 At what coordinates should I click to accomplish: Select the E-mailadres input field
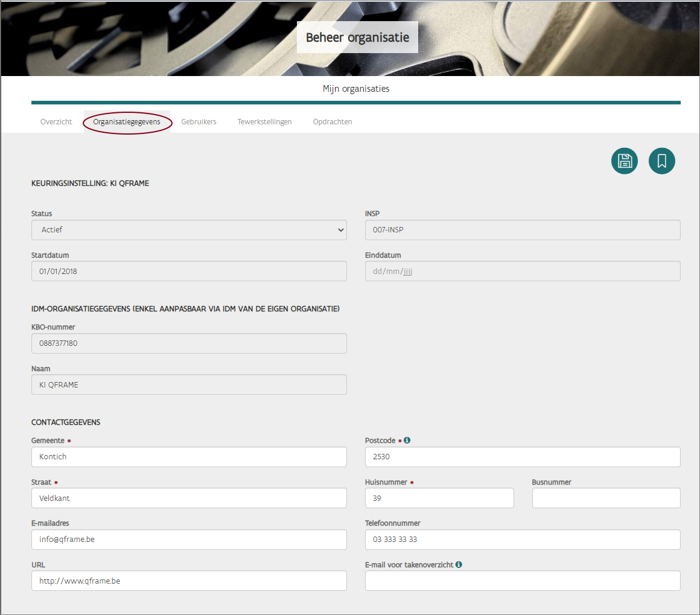189,540
